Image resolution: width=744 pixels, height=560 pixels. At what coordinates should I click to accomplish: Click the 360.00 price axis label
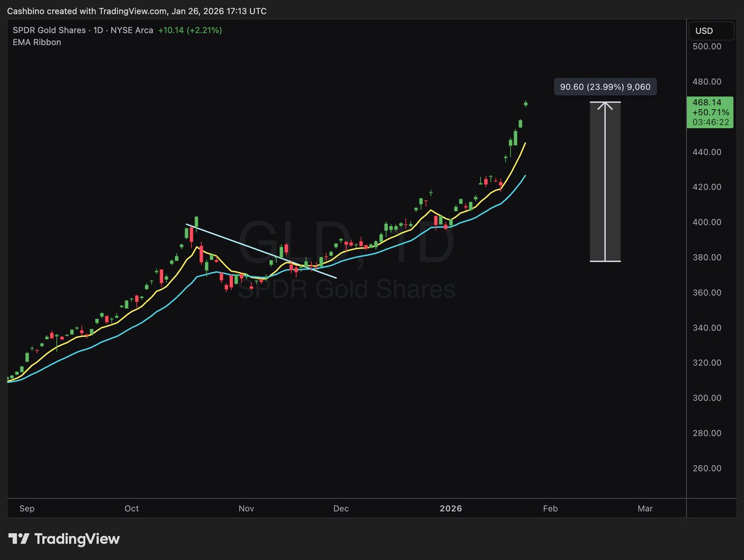tap(708, 293)
